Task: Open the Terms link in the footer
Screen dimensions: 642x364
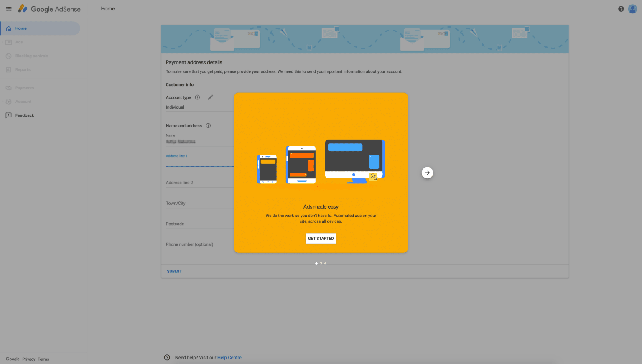Action: 43,359
